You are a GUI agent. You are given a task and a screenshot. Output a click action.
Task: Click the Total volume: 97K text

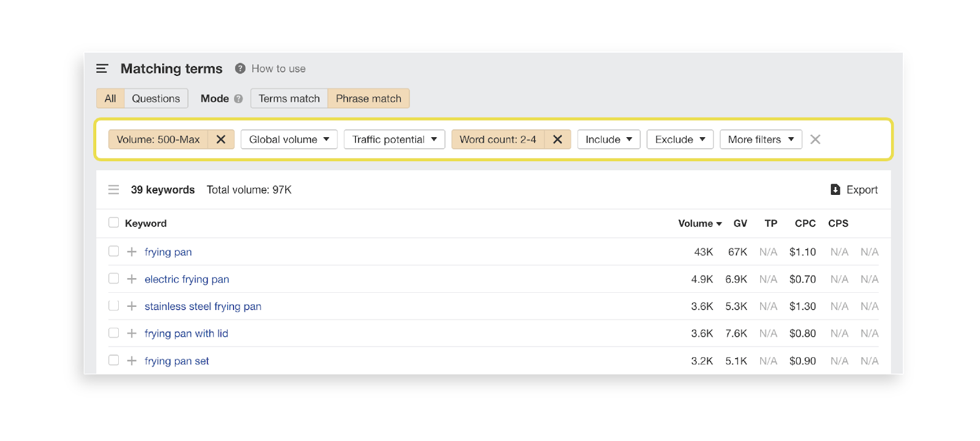coord(249,190)
